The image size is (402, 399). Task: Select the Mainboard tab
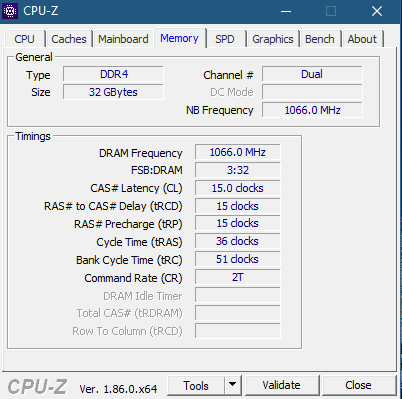point(123,39)
